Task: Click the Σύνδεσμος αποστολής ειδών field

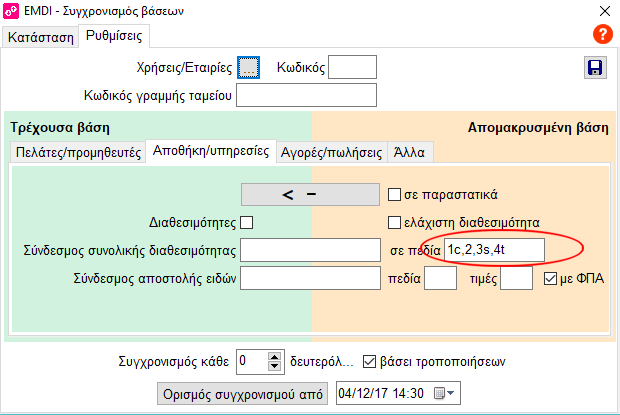Action: 310,278
